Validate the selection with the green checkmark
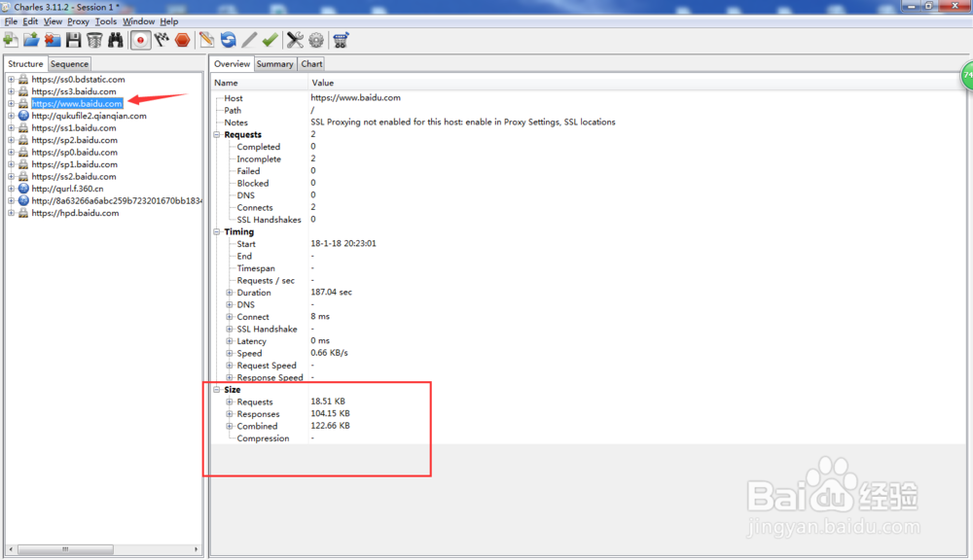Image resolution: width=973 pixels, height=560 pixels. (270, 40)
